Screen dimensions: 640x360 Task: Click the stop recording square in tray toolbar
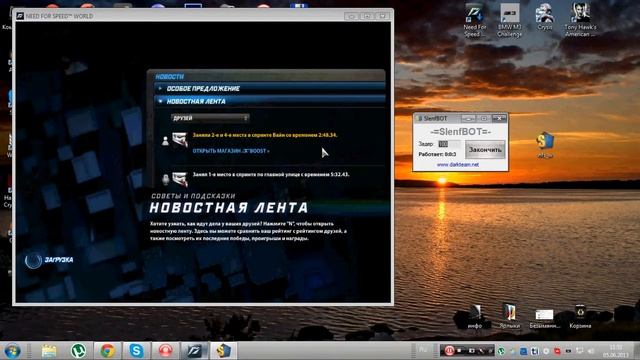pyautogui.click(x=459, y=350)
